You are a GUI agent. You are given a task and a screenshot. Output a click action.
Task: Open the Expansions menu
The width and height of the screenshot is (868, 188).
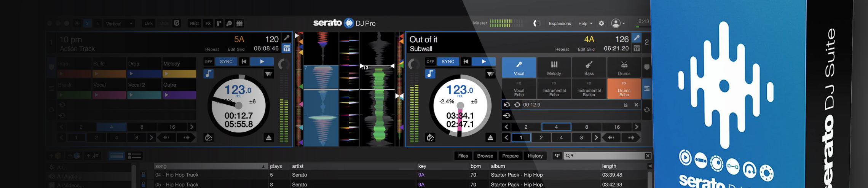point(560,23)
